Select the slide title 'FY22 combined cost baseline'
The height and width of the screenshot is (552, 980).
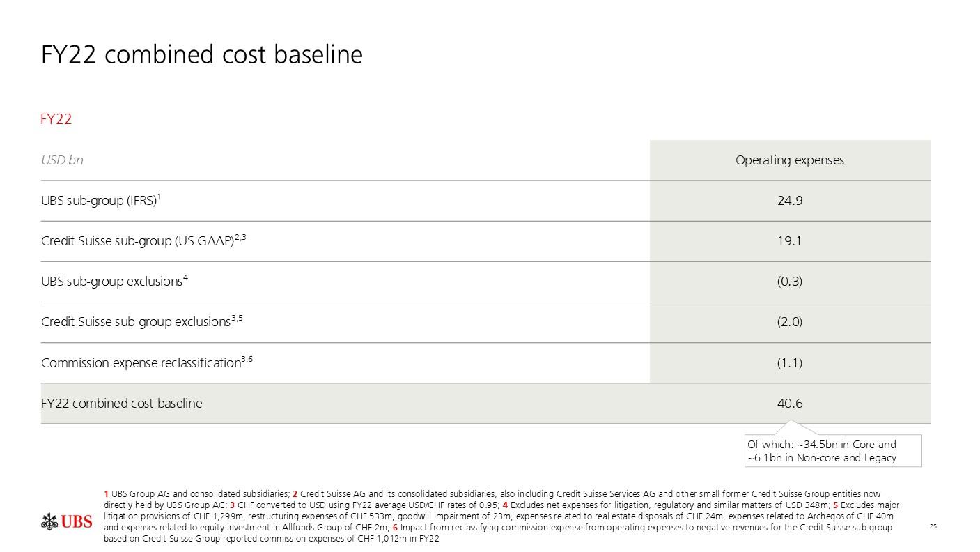[202, 54]
